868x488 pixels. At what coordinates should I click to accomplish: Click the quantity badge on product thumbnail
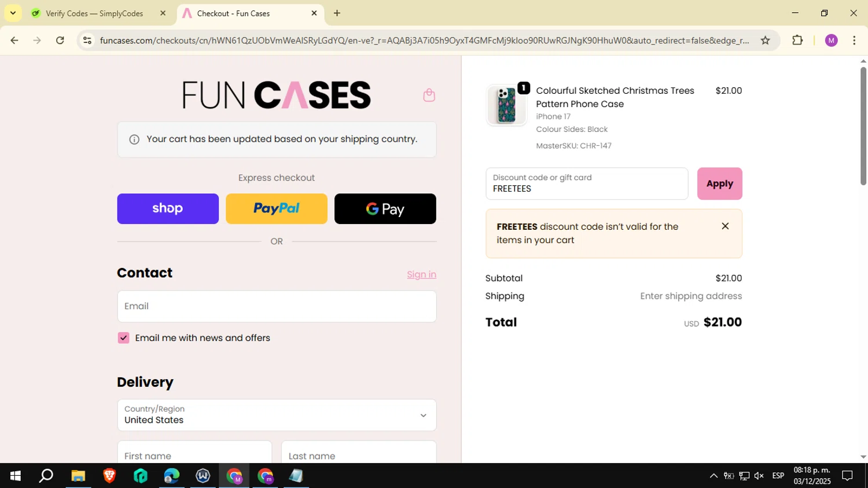click(x=524, y=88)
